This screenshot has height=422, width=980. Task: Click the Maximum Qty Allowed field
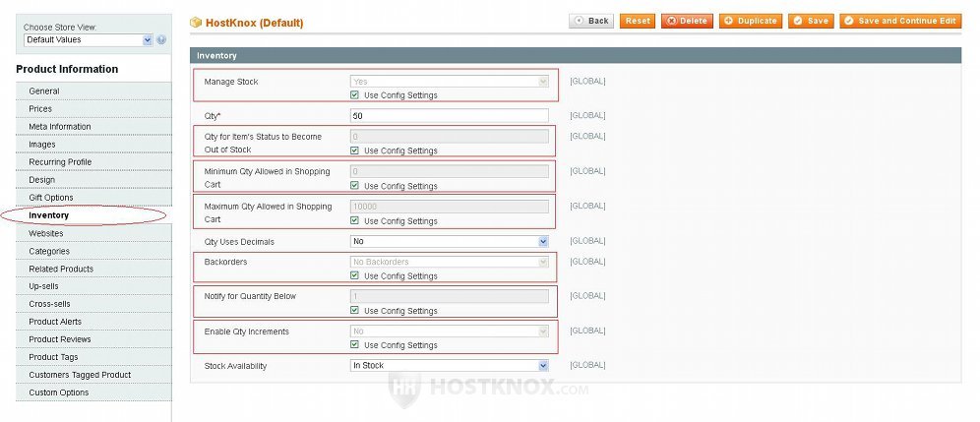click(450, 207)
